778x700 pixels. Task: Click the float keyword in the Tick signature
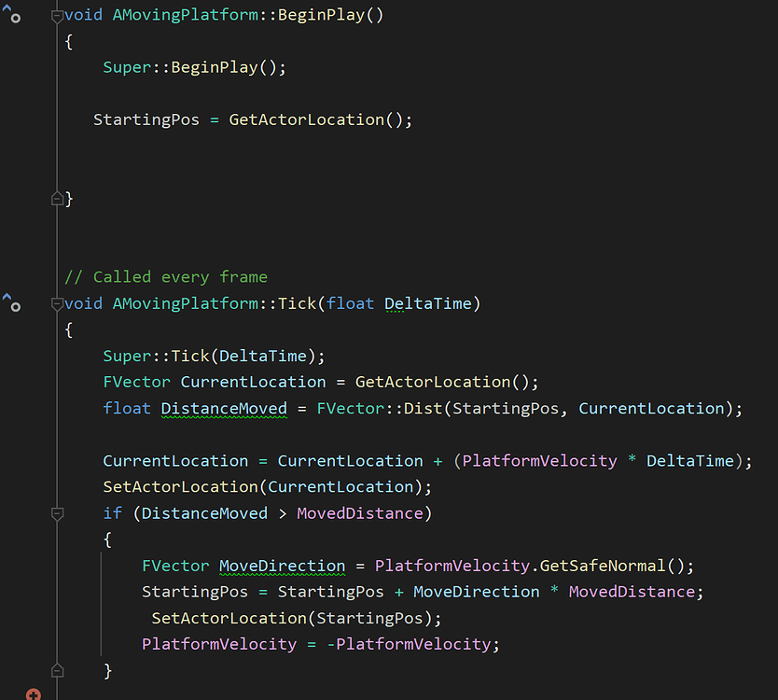coord(350,303)
